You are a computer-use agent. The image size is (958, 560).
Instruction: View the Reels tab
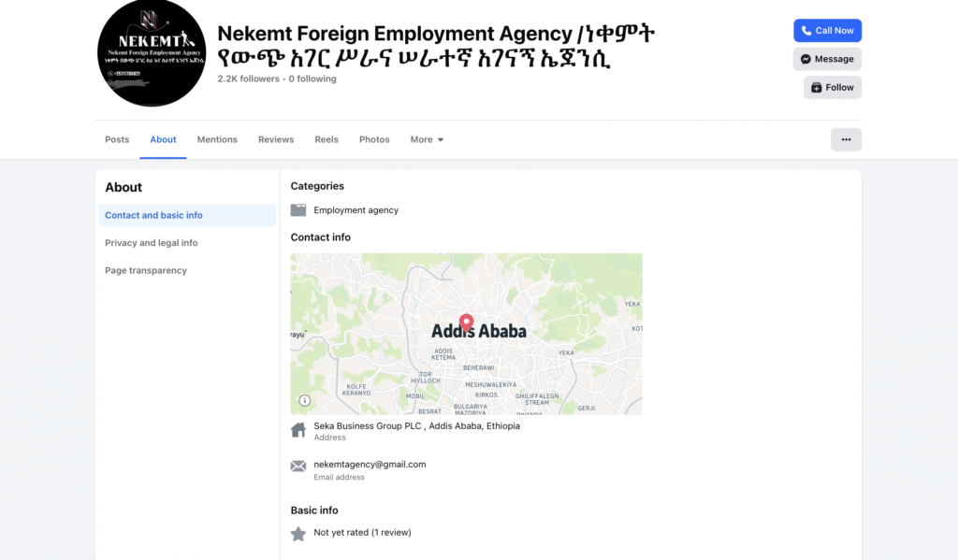(327, 139)
